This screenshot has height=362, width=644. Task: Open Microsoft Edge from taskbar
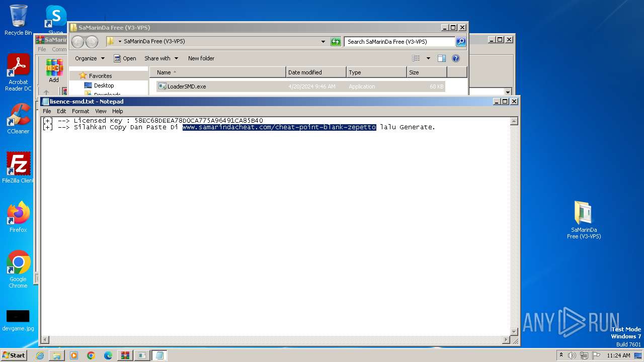pos(108,355)
